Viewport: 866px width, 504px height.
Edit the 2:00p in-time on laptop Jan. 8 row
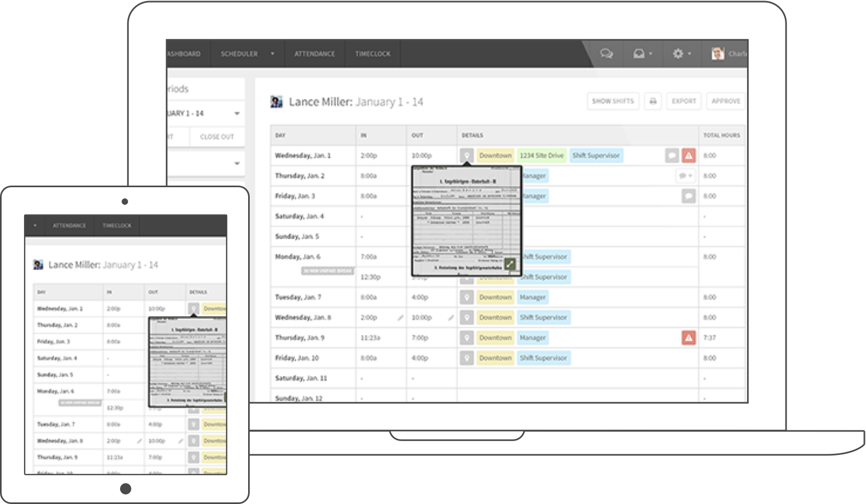click(x=400, y=318)
